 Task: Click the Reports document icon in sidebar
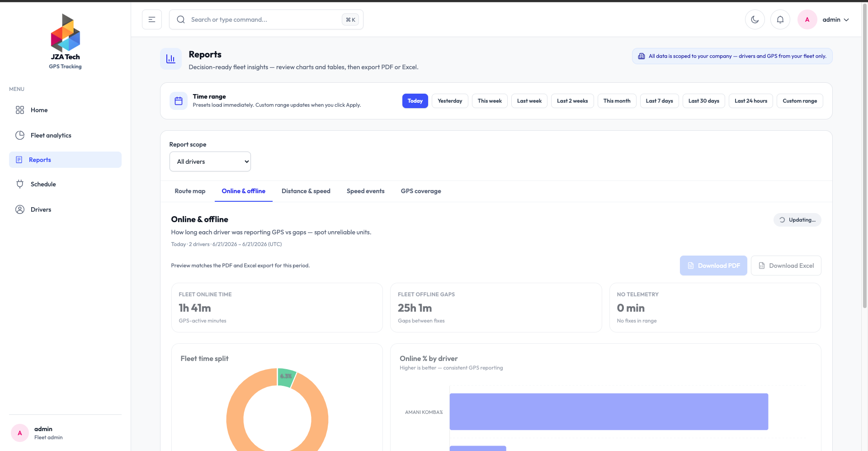19,160
